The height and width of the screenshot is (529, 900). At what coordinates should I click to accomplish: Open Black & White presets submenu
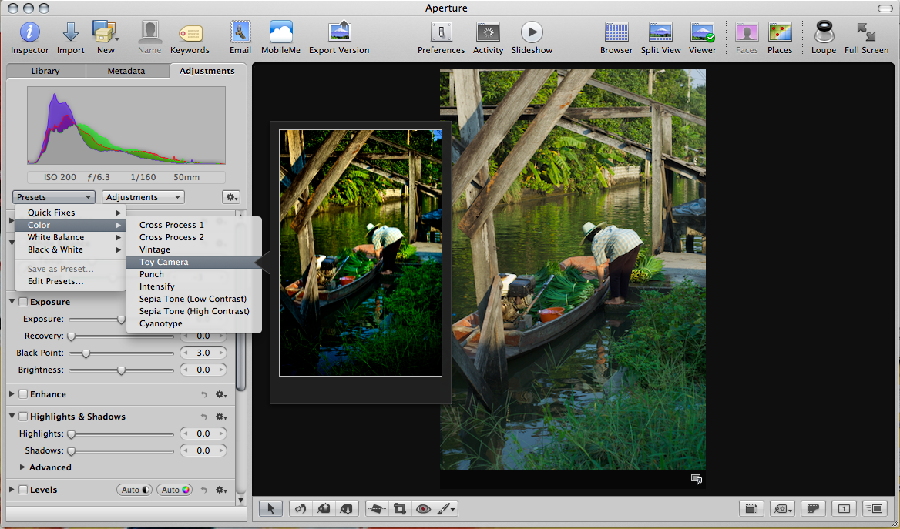(x=70, y=250)
